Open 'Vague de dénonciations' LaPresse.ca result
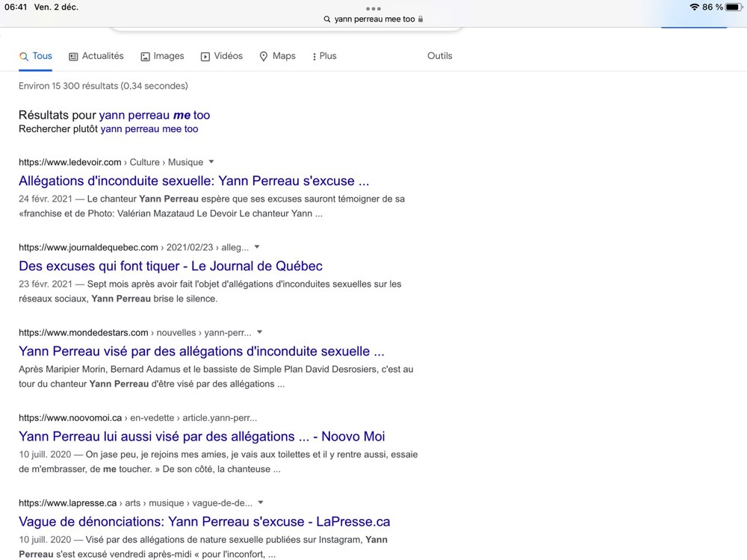This screenshot has width=747, height=560. [205, 522]
